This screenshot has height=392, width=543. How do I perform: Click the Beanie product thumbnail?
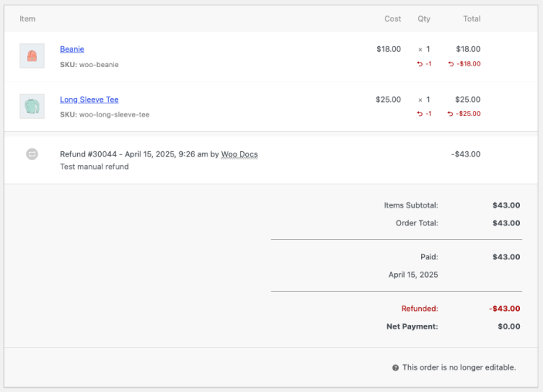pyautogui.click(x=32, y=56)
